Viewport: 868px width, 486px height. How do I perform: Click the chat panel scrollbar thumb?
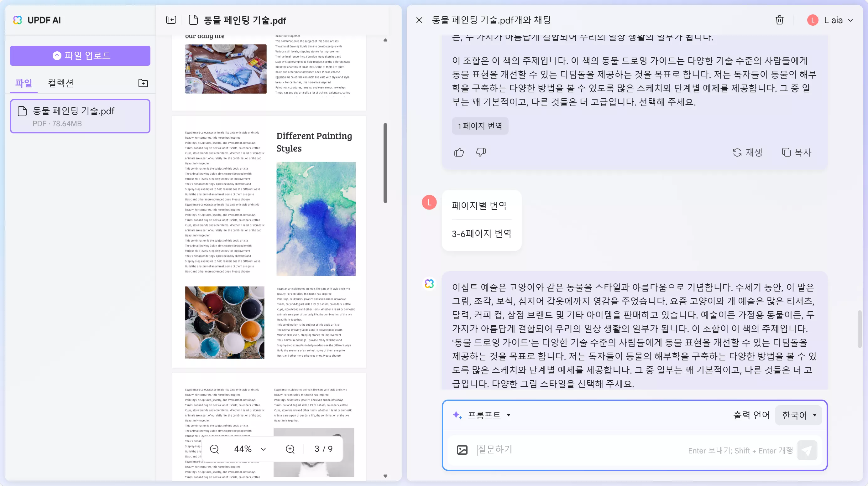(859, 329)
